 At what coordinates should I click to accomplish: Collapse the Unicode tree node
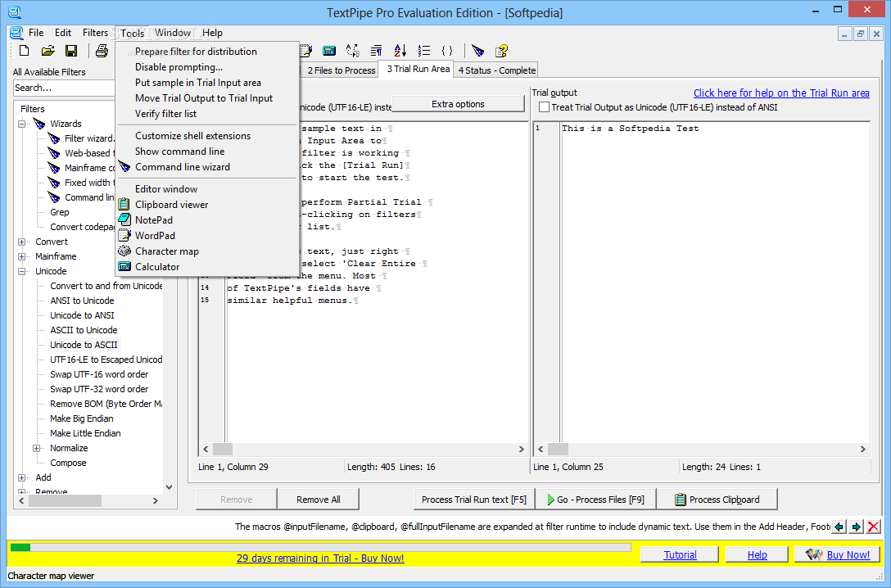pyautogui.click(x=21, y=272)
